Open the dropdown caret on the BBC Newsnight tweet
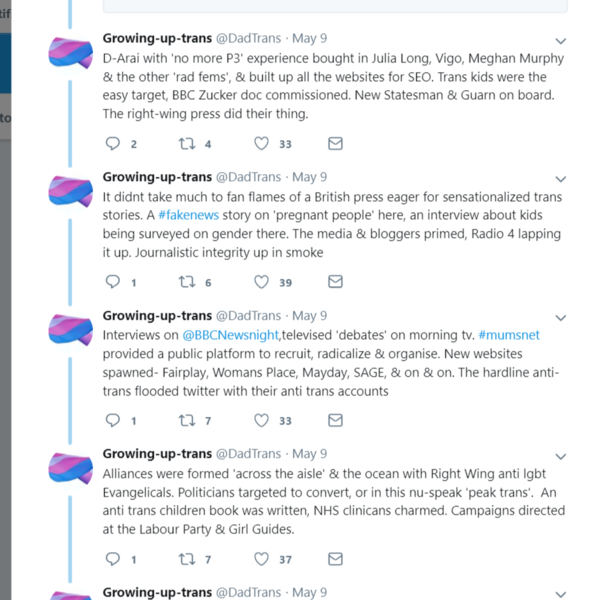Image resolution: width=600 pixels, height=600 pixels. (560, 318)
